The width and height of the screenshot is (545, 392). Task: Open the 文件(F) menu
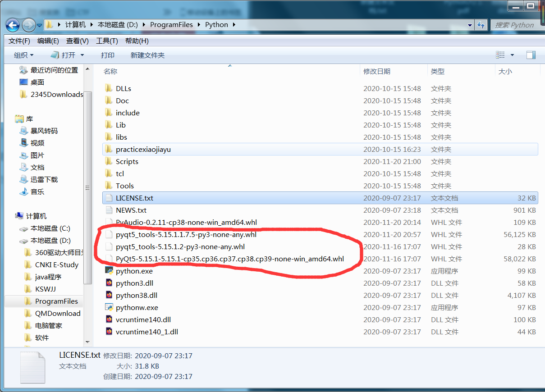(x=18, y=41)
